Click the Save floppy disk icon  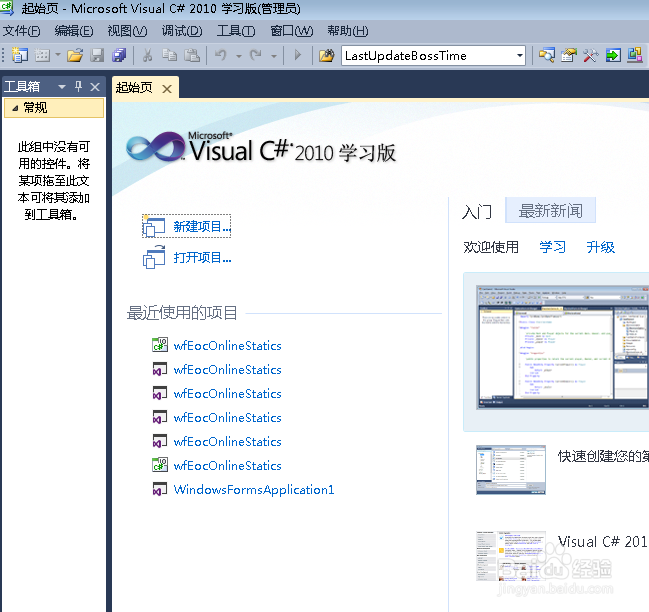(97, 55)
